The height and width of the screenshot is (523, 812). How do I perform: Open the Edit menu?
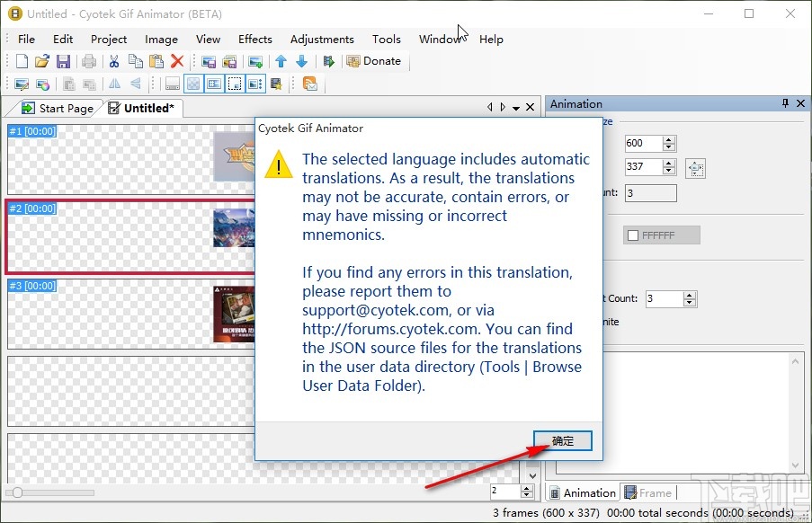coord(63,40)
